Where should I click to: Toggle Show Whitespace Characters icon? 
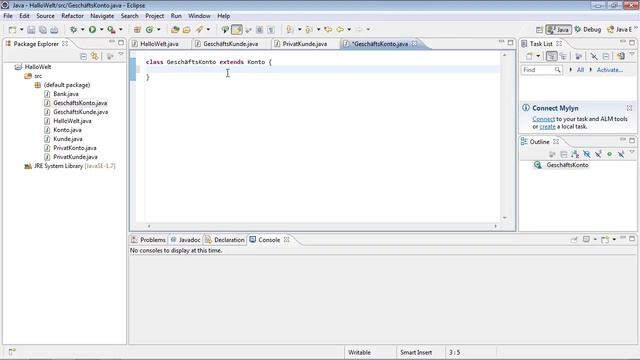tap(271, 30)
